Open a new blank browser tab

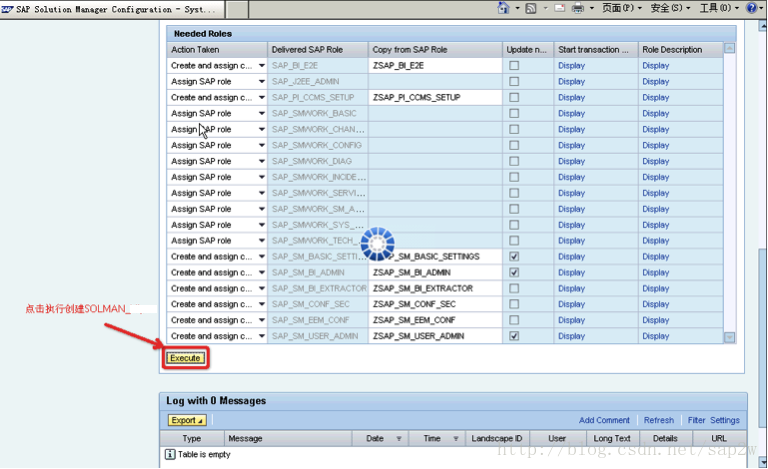(x=237, y=9)
